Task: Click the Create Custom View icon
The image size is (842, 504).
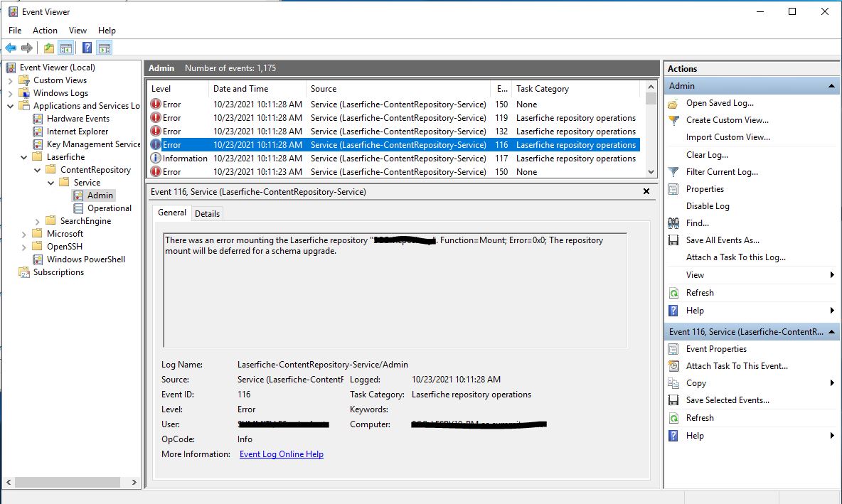Action: click(x=673, y=120)
